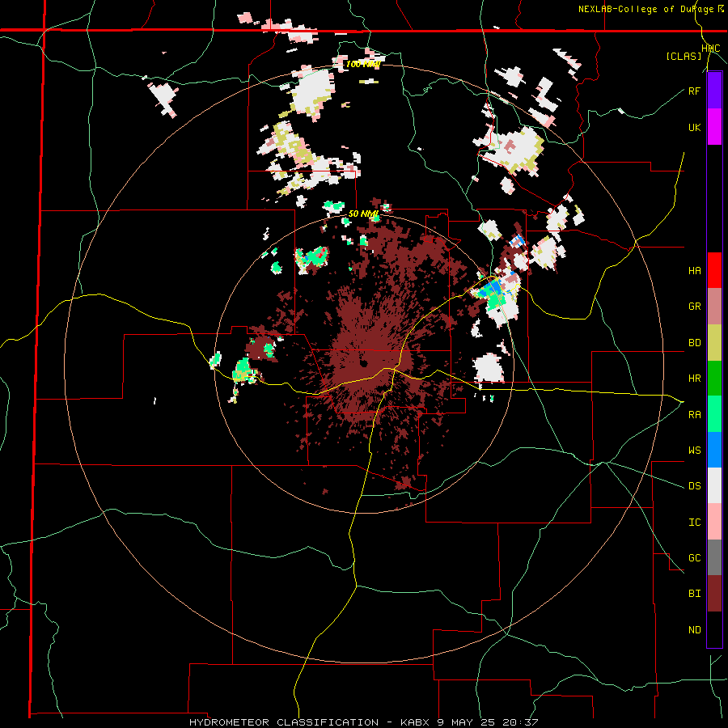The width and height of the screenshot is (728, 728).
Task: Click the UK legend label
Action: (x=694, y=127)
